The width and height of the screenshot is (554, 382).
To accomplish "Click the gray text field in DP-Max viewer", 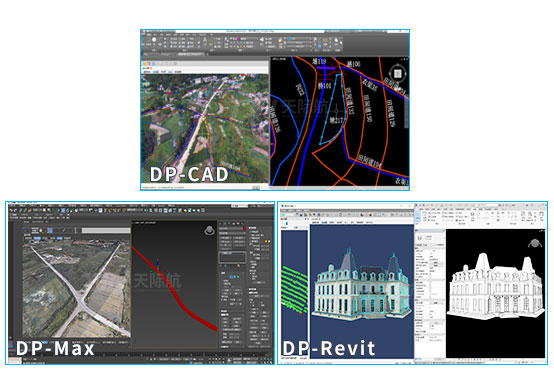I will 106,230.
